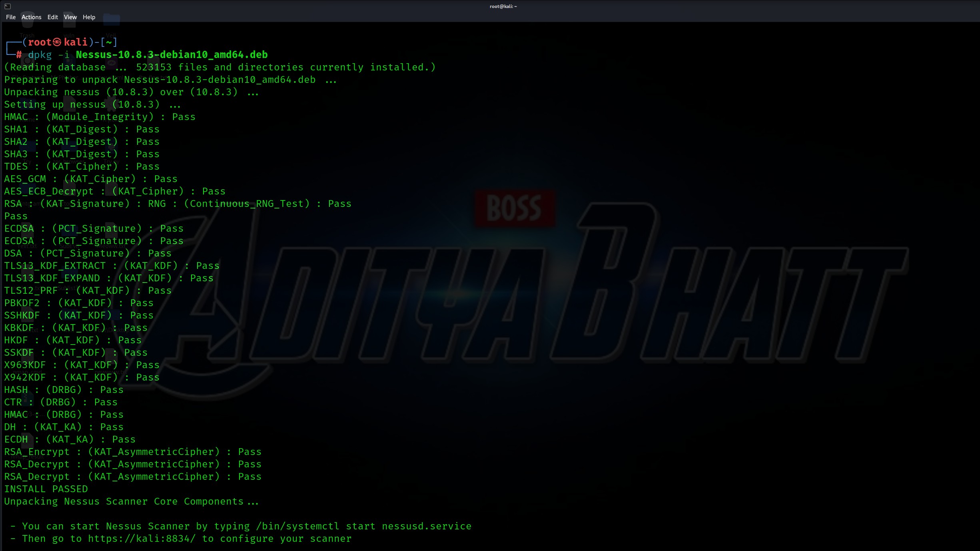Click the "TDES : (KAT_Cipher) : Pass" line

[82, 166]
